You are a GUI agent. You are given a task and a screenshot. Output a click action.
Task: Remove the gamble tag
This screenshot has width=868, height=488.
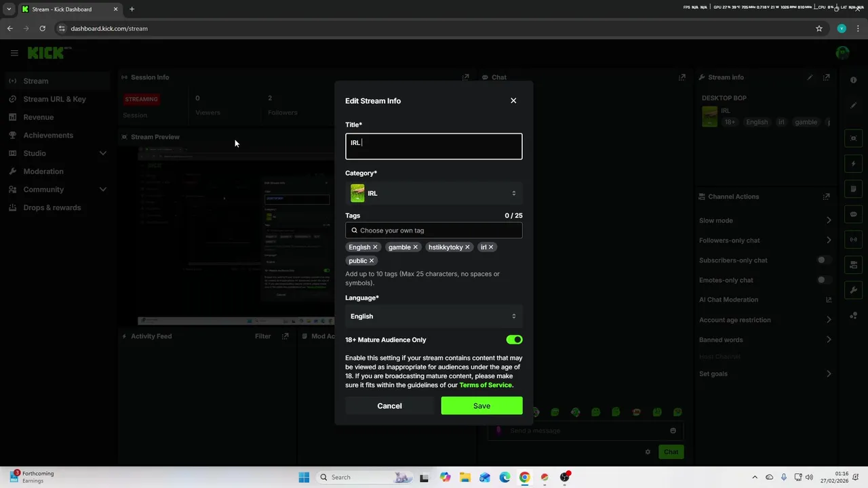click(x=416, y=247)
